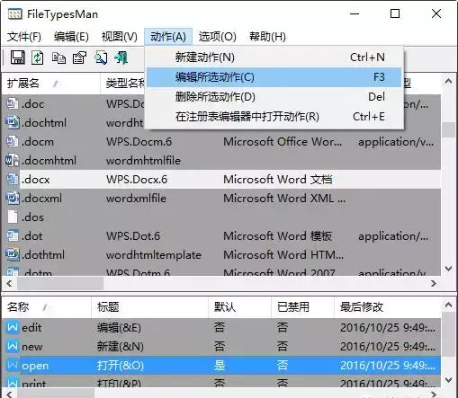Viewport: 458px width, 398px height.
Task: Maximize the FileTypesMan window
Action: point(395,14)
